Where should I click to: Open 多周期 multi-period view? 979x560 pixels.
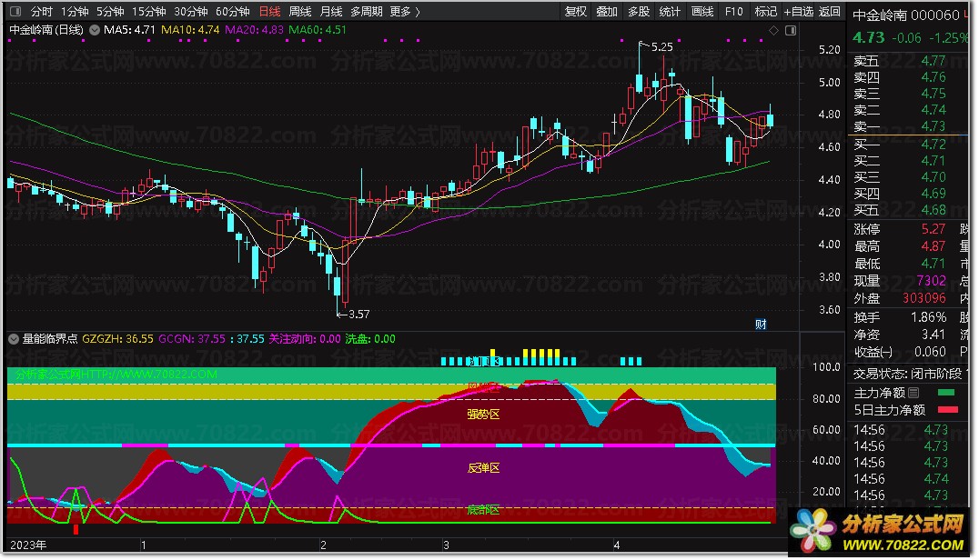click(x=366, y=11)
